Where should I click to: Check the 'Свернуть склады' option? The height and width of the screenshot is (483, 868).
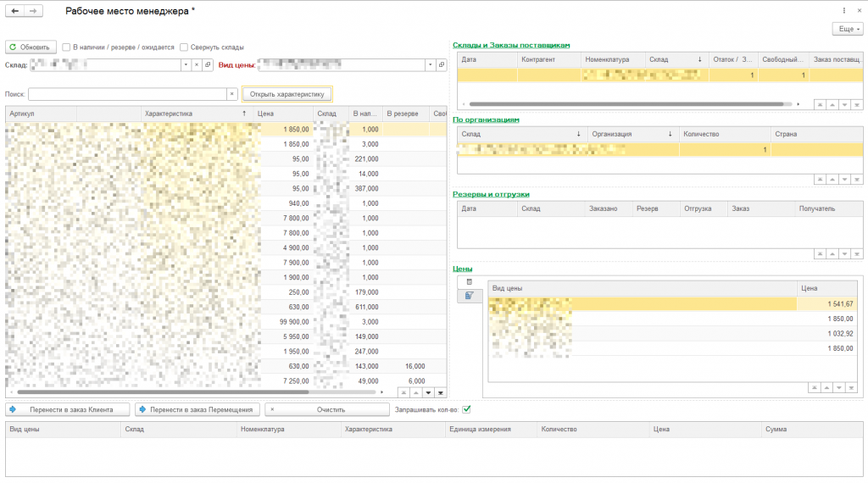[x=184, y=47]
